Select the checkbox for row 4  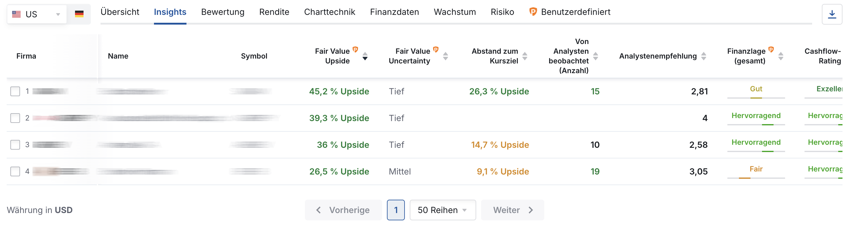(15, 171)
